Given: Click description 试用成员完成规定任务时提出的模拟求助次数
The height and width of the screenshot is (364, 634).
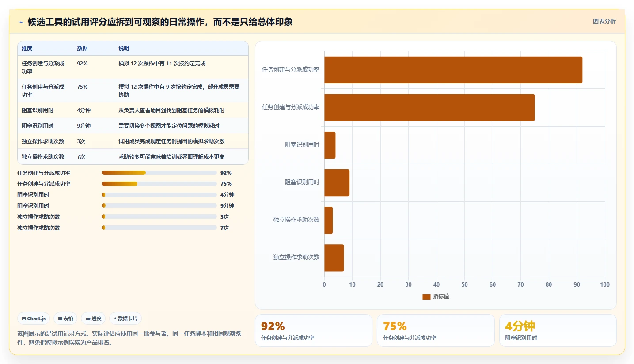Looking at the screenshot, I should coord(171,141).
